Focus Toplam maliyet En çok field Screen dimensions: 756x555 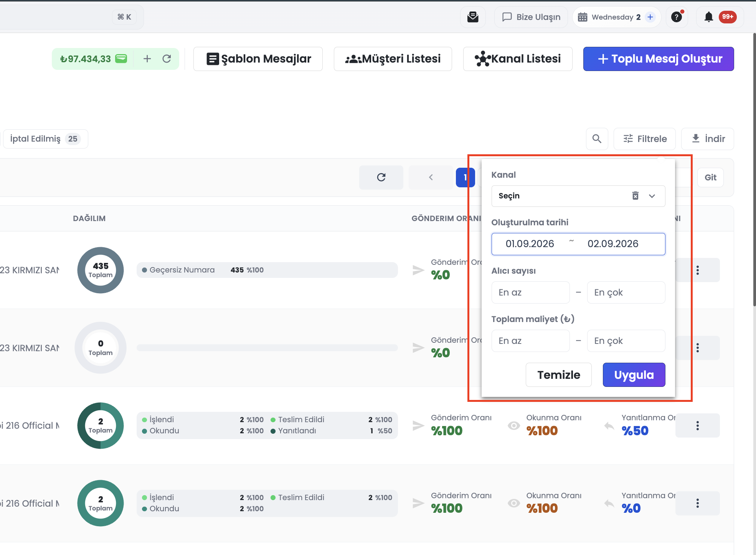[x=626, y=341]
